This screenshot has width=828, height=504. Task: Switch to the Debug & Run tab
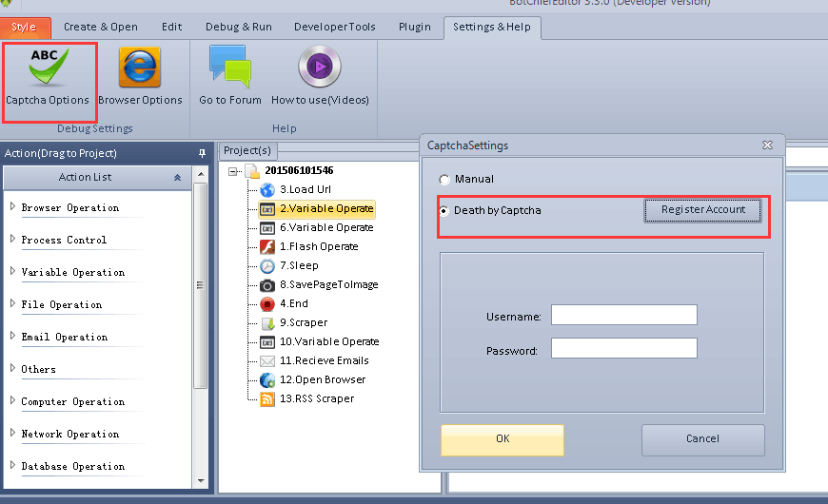click(237, 28)
